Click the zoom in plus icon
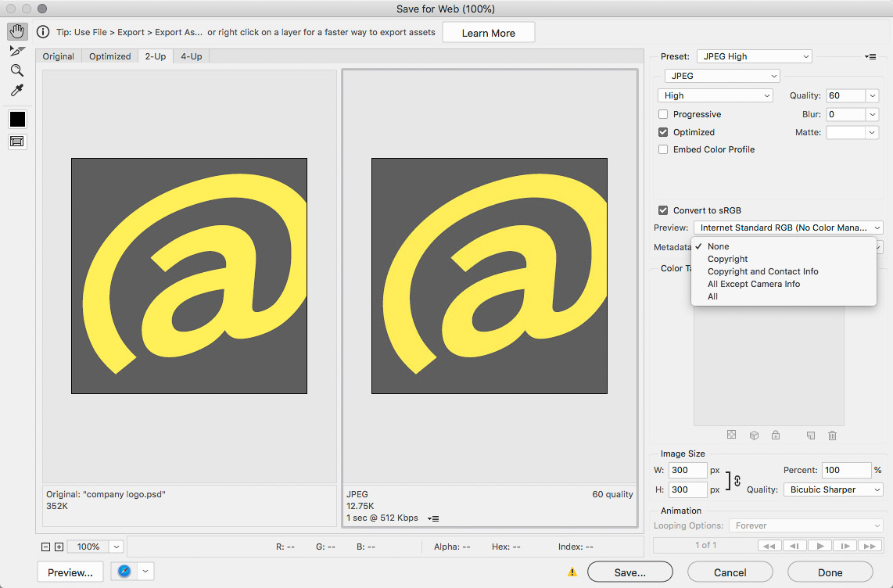This screenshot has height=588, width=893. point(59,547)
